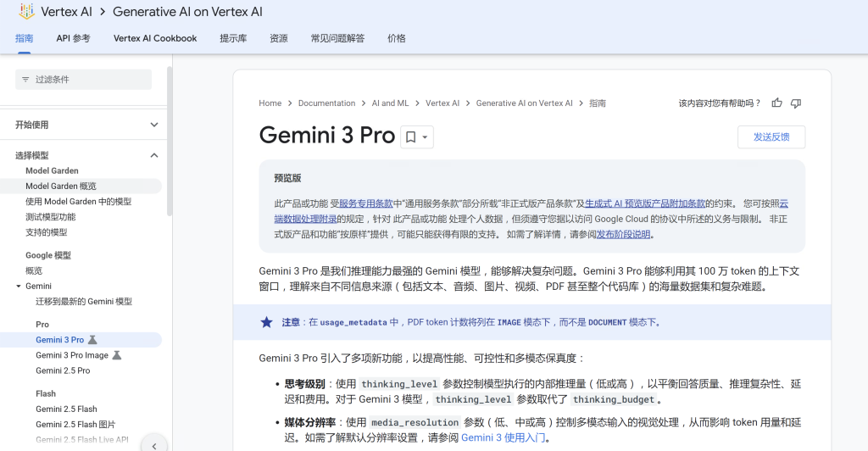Click the thumbs down feedback icon
The image size is (868, 451).
[796, 103]
